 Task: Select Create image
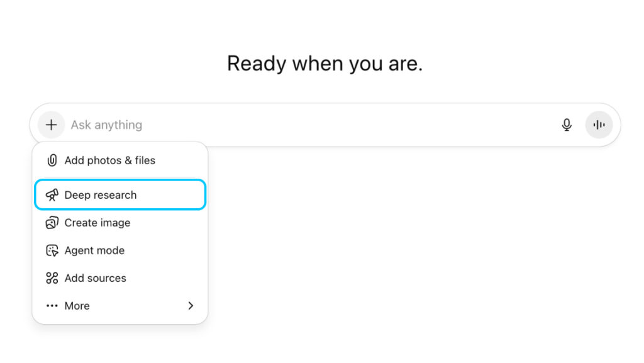(97, 223)
